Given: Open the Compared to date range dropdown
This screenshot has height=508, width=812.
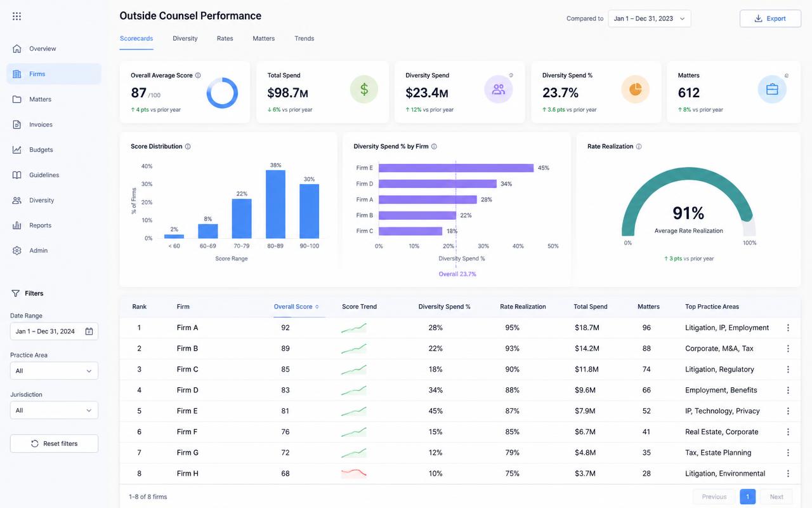Looking at the screenshot, I should (x=650, y=18).
